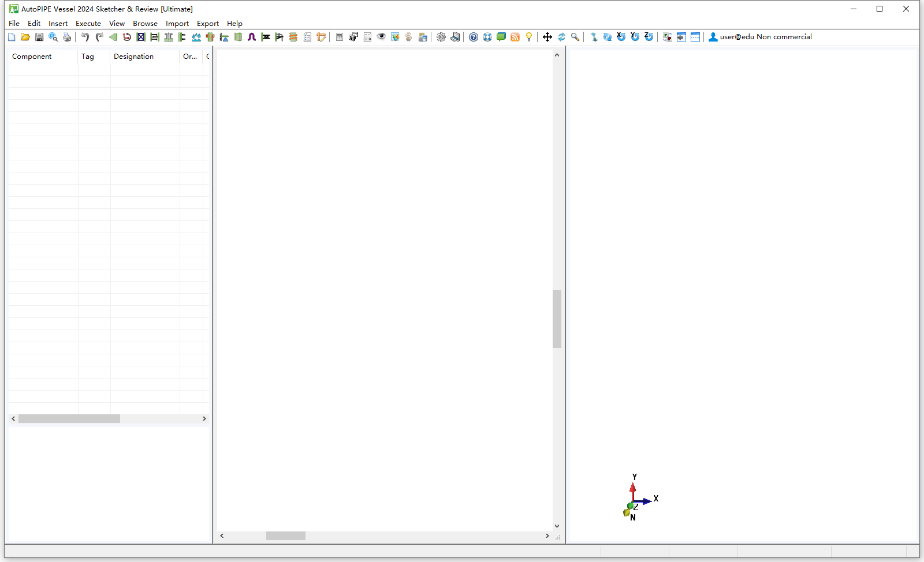Click the blue water droplets icon

point(196,37)
